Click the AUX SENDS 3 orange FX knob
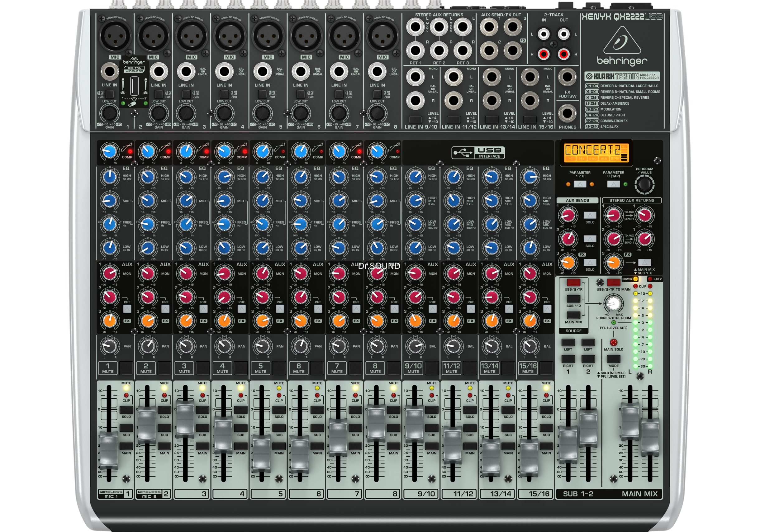The height and width of the screenshot is (532, 760). 568,263
